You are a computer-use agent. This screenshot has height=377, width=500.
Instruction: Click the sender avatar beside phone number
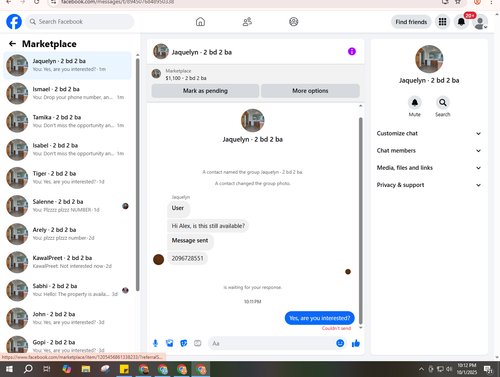[x=158, y=259]
